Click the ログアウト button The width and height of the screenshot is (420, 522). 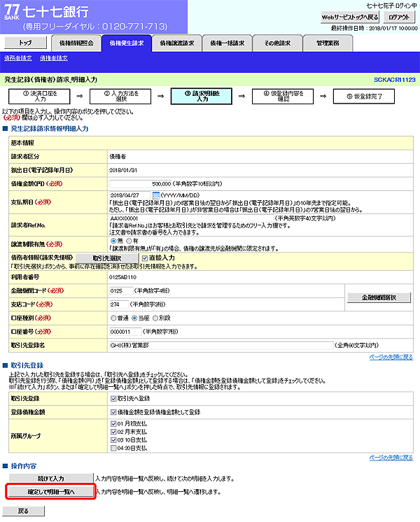(x=399, y=17)
